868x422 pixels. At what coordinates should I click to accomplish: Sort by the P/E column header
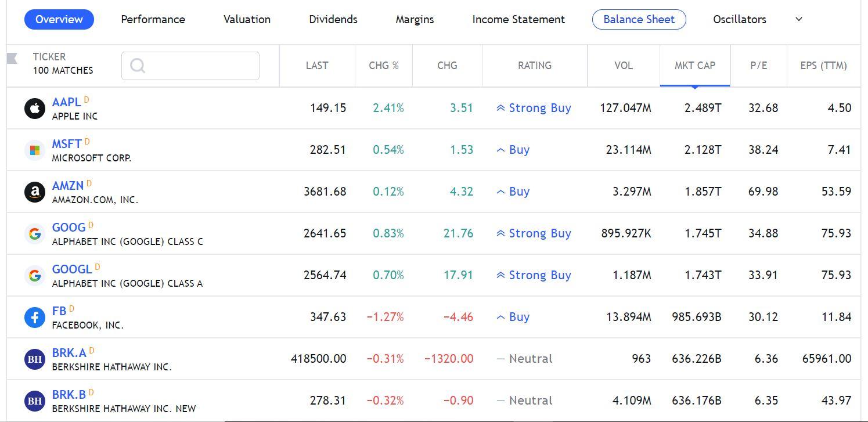[x=758, y=66]
